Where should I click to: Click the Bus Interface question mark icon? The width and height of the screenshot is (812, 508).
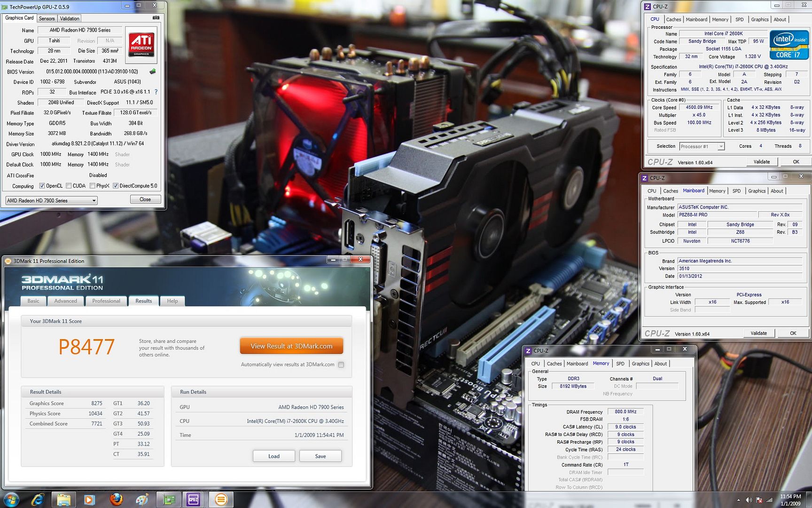coord(156,92)
